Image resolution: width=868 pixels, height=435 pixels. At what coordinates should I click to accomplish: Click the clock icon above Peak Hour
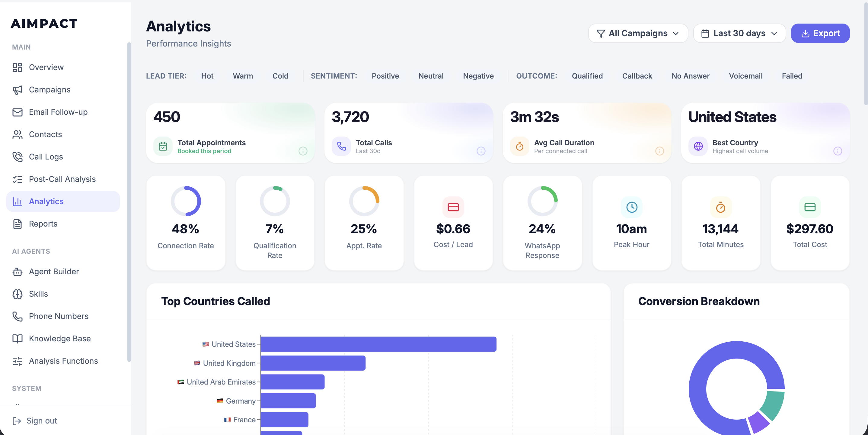632,207
